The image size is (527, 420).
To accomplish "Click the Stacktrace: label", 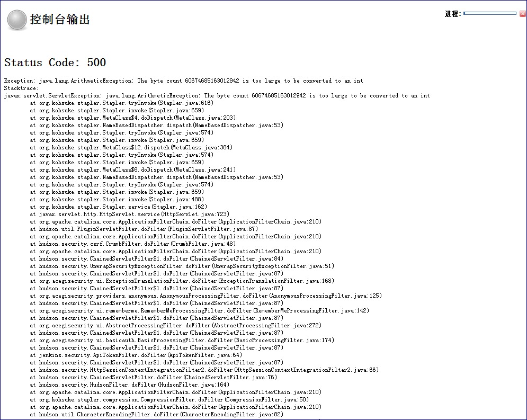I will [x=17, y=88].
